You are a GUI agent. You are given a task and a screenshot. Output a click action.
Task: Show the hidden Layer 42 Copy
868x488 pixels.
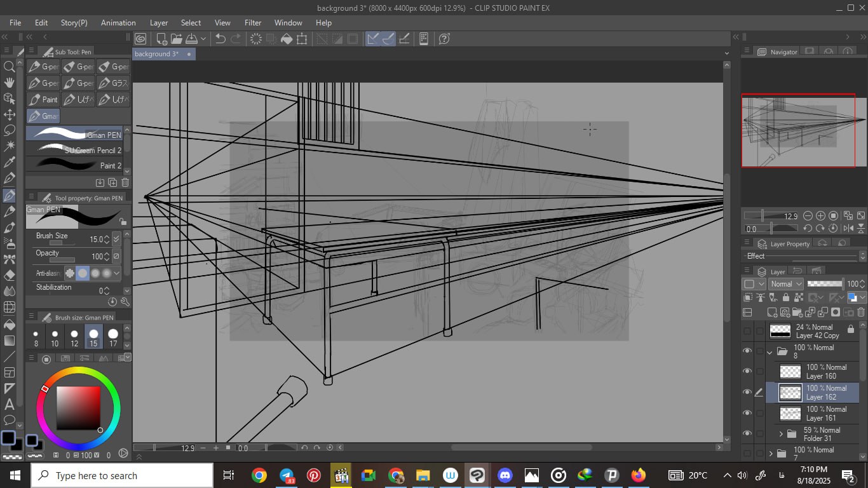(747, 331)
